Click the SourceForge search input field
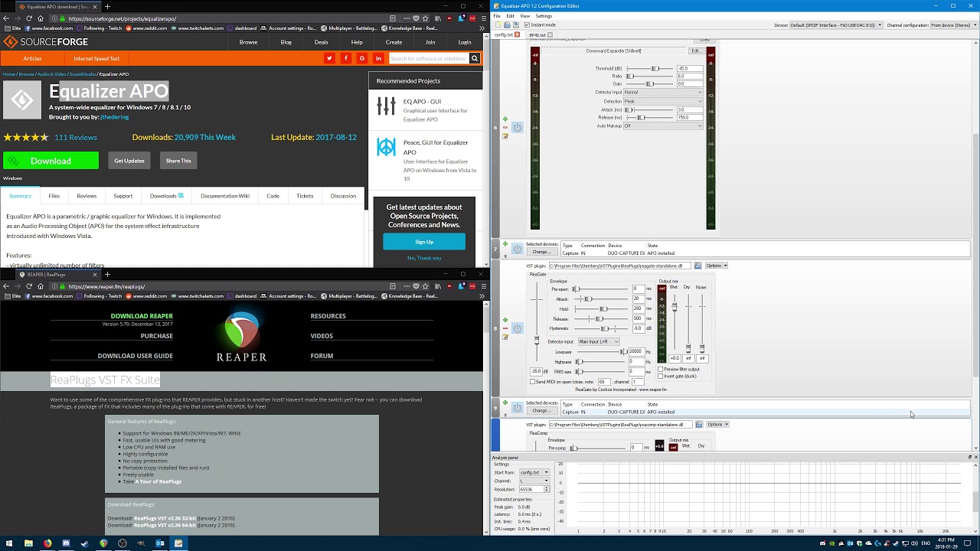The width and height of the screenshot is (980, 551). pos(428,58)
